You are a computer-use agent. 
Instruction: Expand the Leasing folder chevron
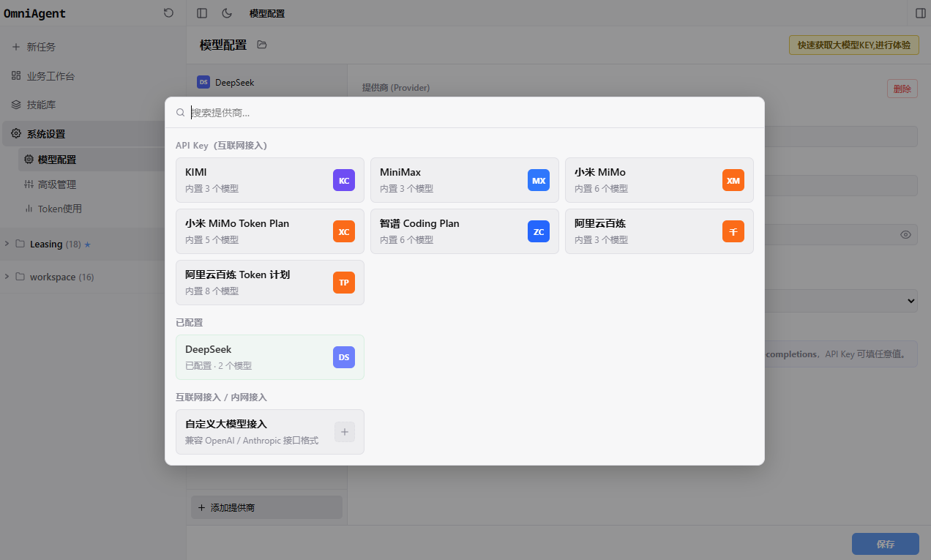pyautogui.click(x=7, y=244)
